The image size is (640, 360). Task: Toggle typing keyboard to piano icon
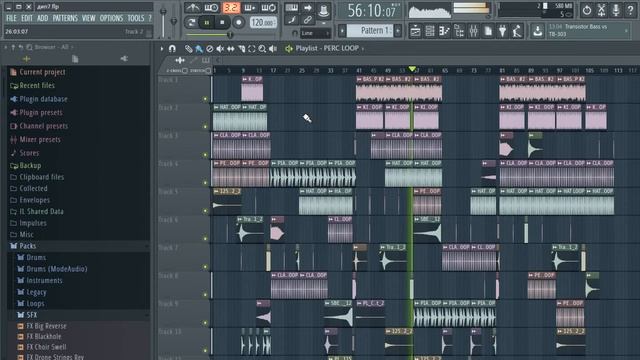click(291, 8)
